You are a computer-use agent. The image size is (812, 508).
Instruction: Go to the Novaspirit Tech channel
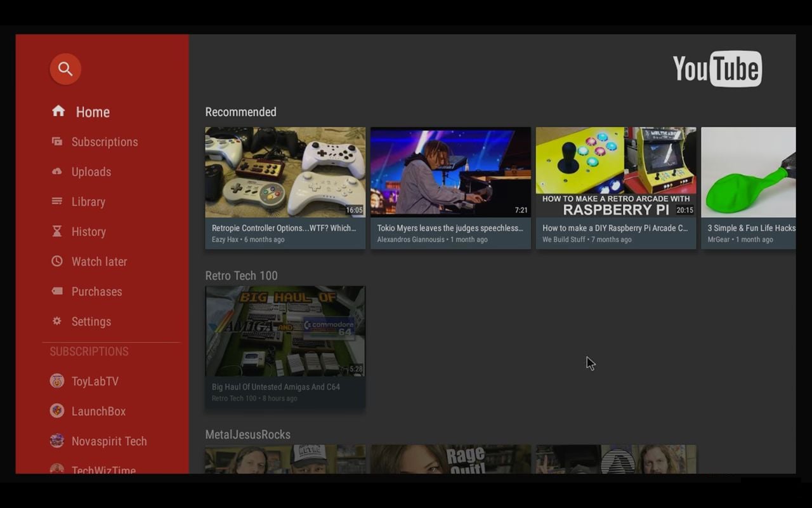[x=108, y=441]
